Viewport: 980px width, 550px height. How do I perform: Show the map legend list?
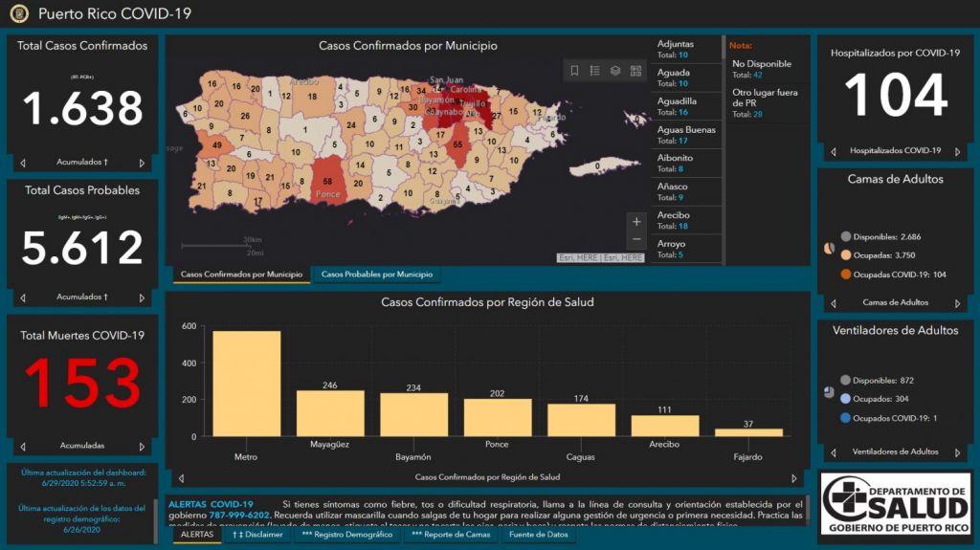(594, 71)
